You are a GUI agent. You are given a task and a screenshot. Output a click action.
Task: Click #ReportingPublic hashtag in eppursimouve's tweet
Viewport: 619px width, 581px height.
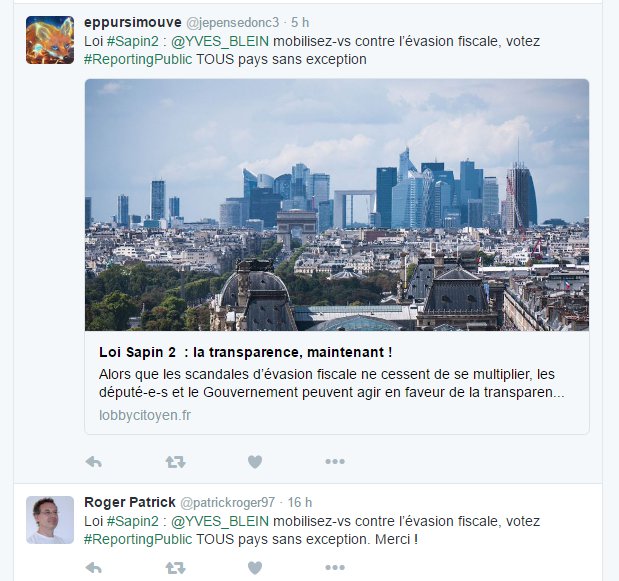coord(138,59)
